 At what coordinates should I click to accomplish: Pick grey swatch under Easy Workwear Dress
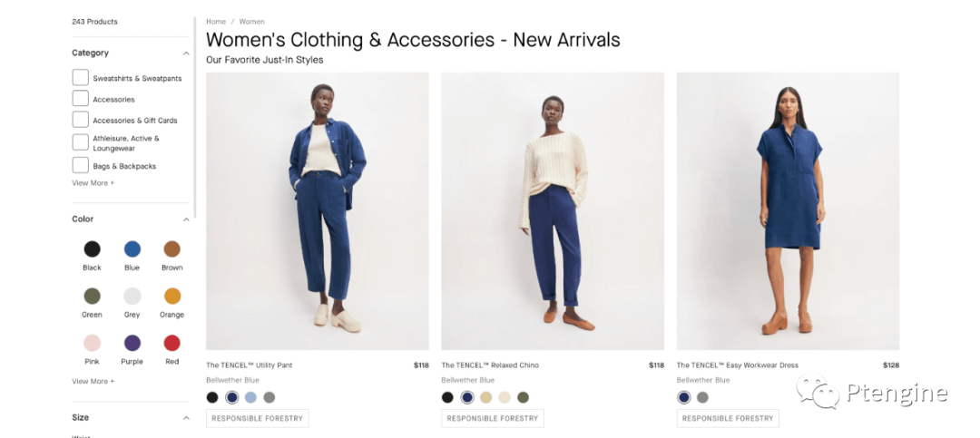(702, 397)
